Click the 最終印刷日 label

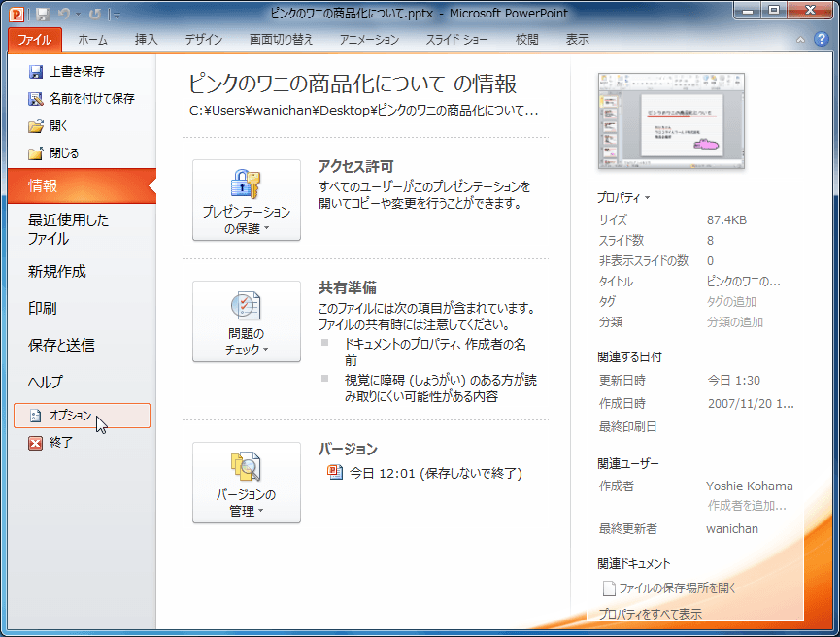(627, 427)
